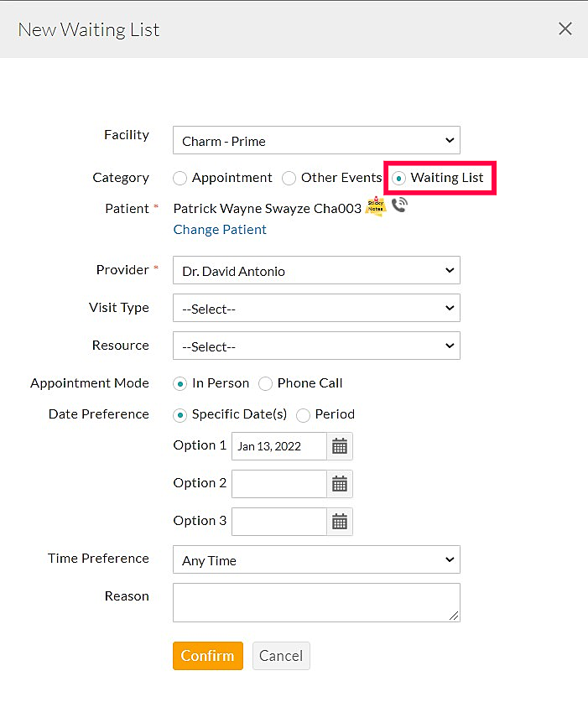Switch date preference to Period
The image size is (588, 702).
(x=302, y=414)
